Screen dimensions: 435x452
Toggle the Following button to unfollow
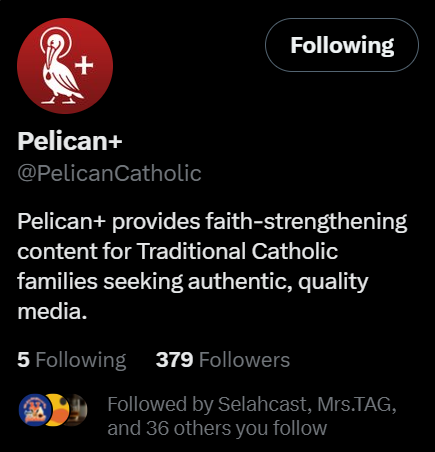(342, 45)
